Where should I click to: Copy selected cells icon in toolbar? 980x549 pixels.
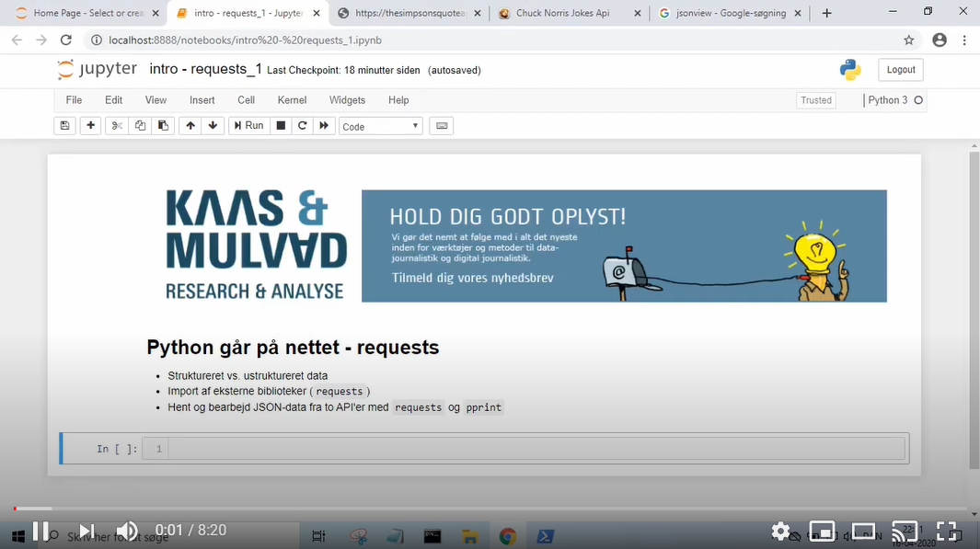[140, 126]
